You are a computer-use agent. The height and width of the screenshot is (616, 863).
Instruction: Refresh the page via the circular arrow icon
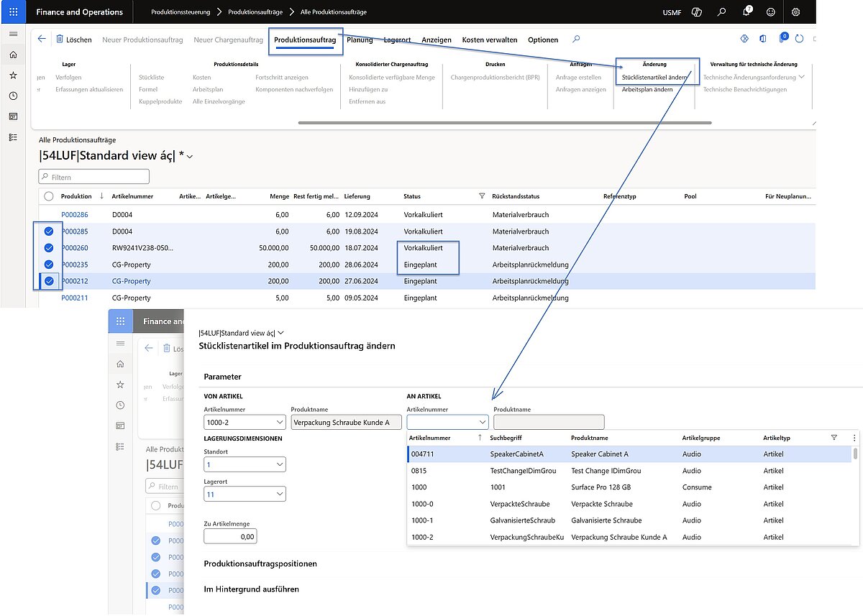pos(799,39)
